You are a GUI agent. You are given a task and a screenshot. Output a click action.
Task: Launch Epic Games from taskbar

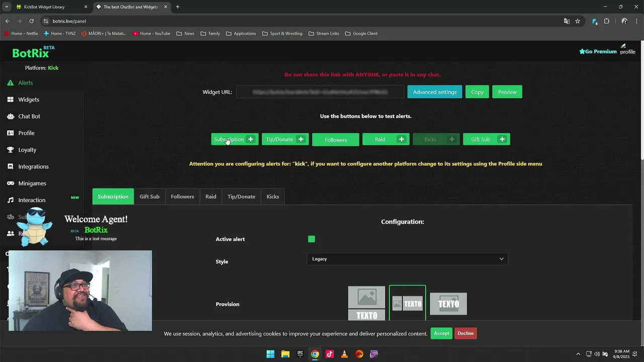tap(300, 354)
